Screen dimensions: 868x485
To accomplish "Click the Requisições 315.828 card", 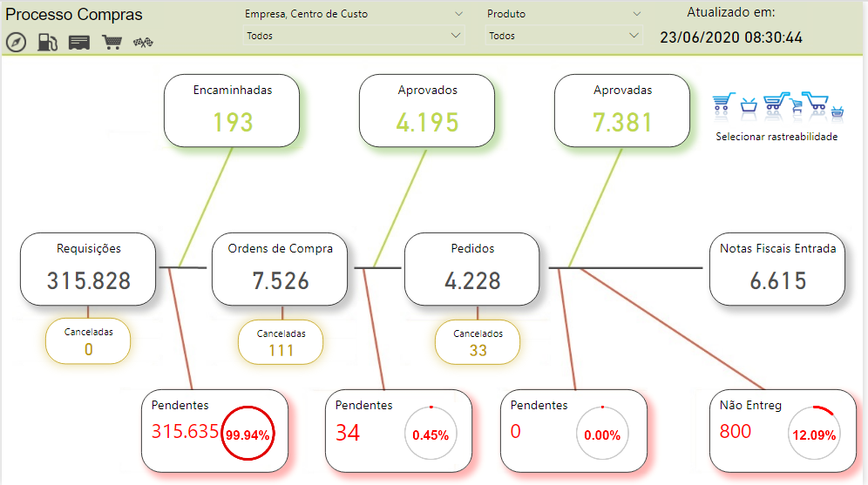I will [88, 269].
